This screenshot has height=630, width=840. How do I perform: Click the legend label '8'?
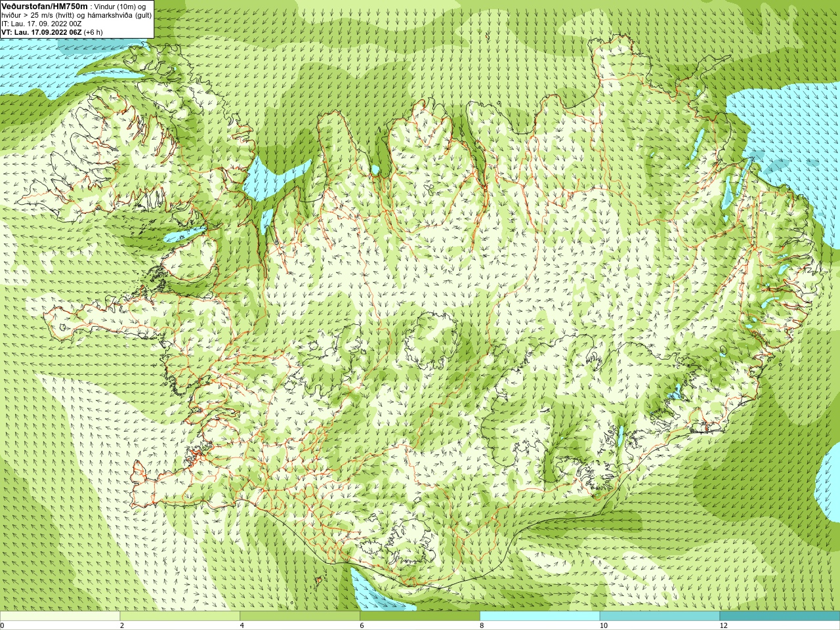pyautogui.click(x=482, y=625)
